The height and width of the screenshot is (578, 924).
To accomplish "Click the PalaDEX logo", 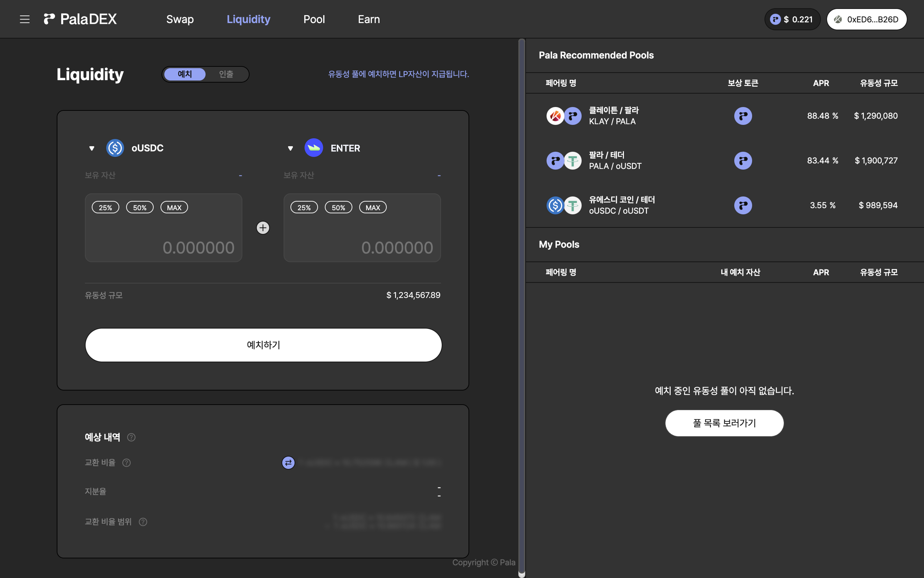I will point(80,19).
